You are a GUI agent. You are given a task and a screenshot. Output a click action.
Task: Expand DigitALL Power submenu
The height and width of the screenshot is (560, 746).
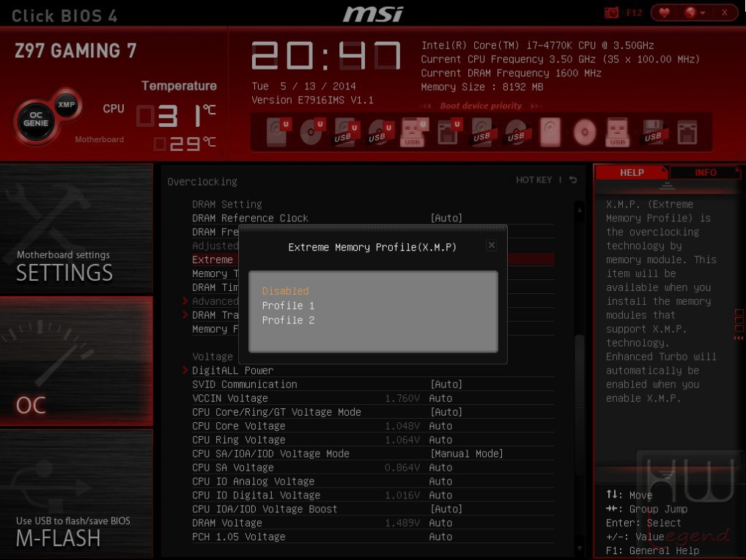(232, 370)
